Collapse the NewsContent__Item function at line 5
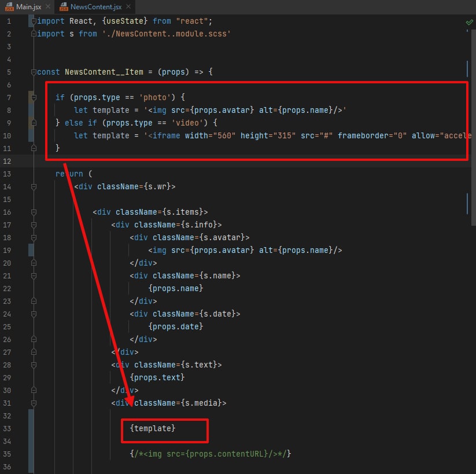The height and width of the screenshot is (474, 476). point(34,72)
